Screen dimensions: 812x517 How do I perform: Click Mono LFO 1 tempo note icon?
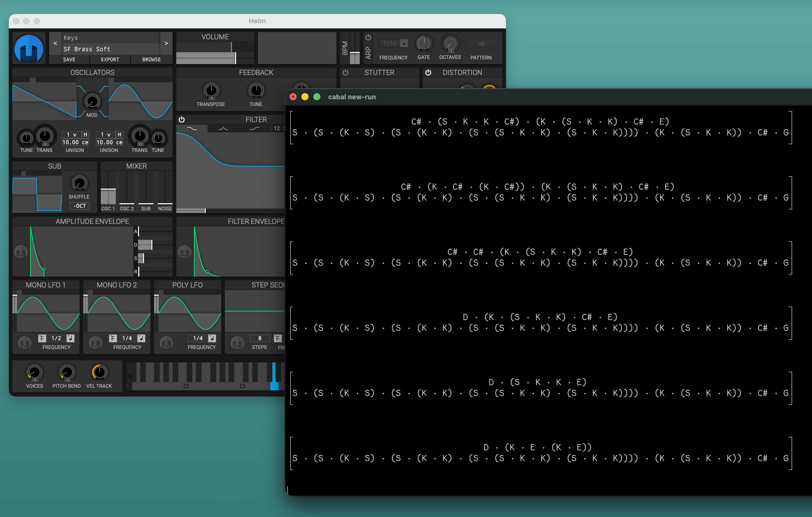click(x=71, y=338)
